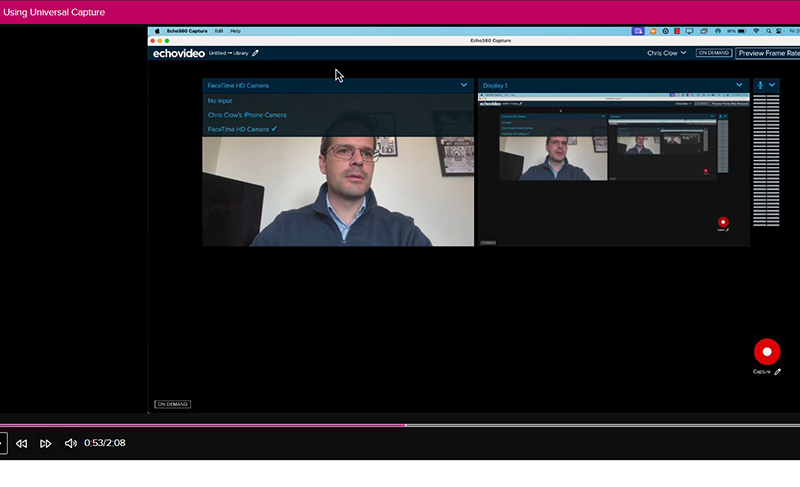Open the microphone input selector icon

(760, 85)
